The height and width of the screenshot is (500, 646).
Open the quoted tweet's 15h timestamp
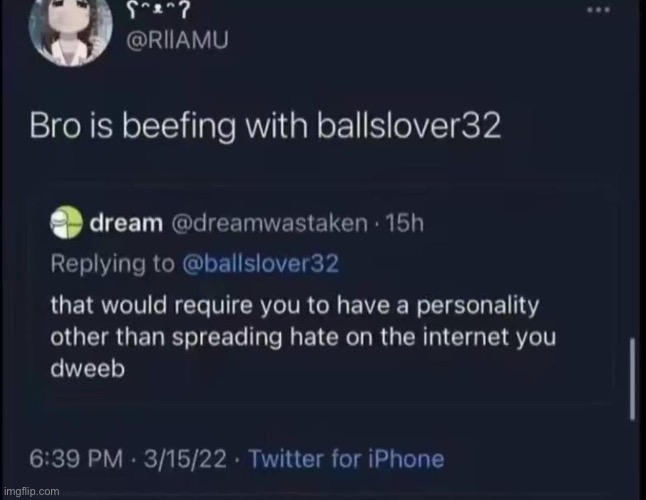403,223
